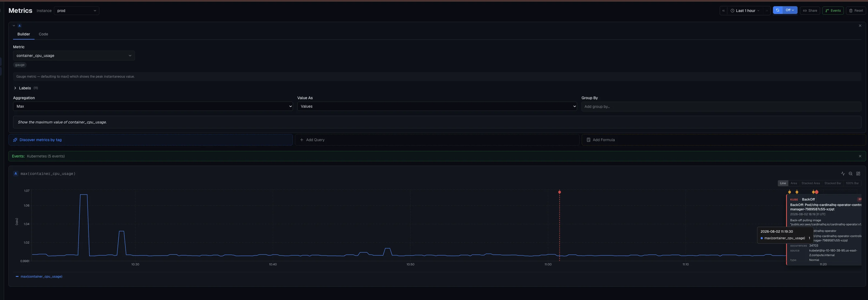The width and height of the screenshot is (868, 300).
Task: Switch chart type to Stacked Bar
Action: (833, 183)
